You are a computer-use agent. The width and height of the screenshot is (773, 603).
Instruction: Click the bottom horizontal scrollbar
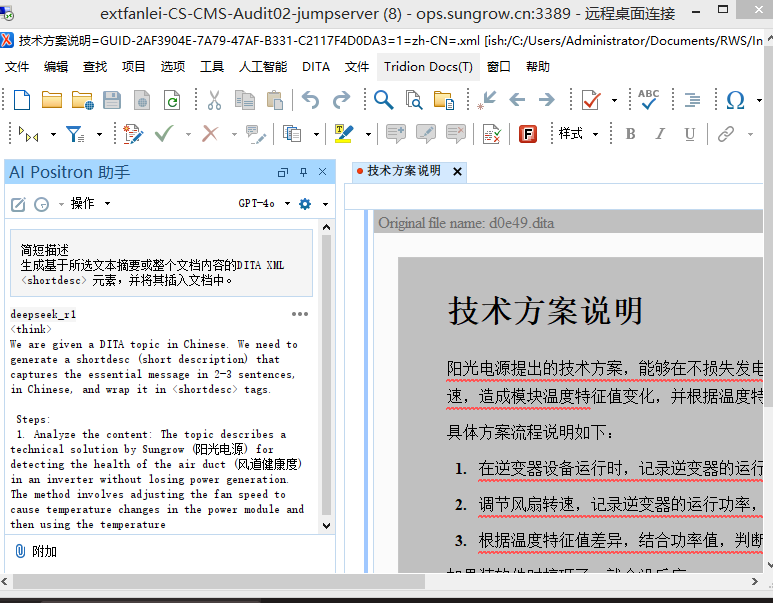click(219, 581)
